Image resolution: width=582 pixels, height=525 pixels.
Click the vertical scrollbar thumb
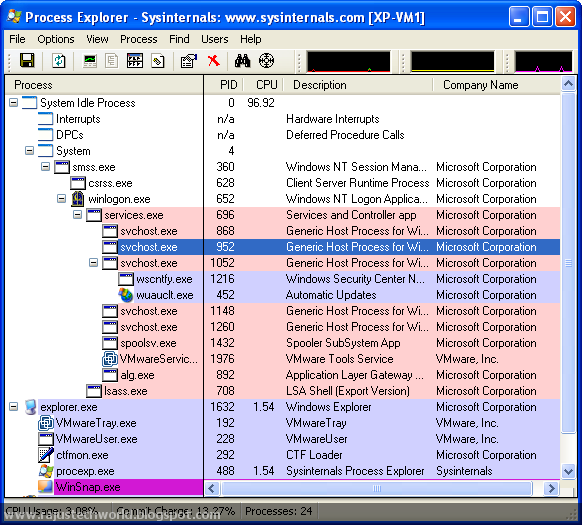point(568,263)
